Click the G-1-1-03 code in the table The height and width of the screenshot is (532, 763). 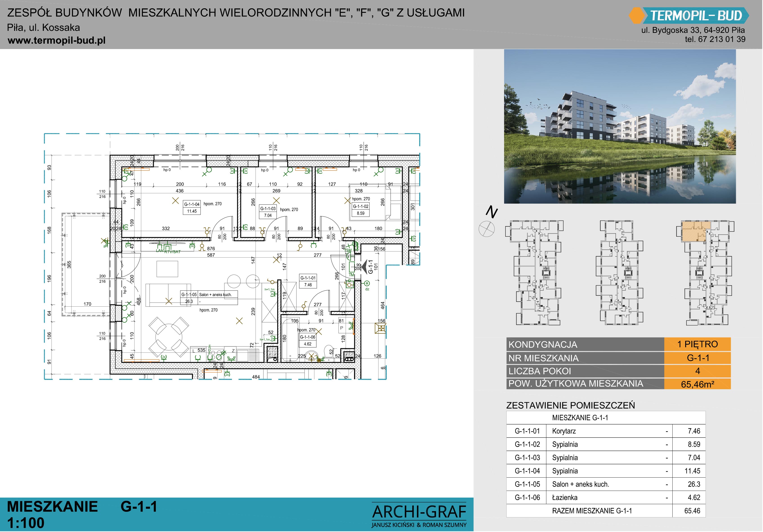click(527, 458)
